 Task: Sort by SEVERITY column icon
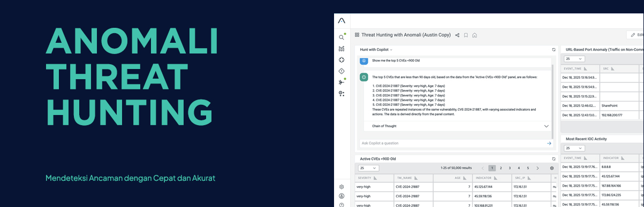point(375,178)
